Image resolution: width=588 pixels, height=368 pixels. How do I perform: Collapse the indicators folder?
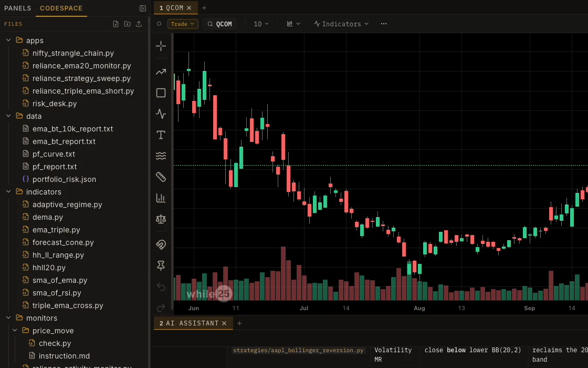[x=8, y=191]
